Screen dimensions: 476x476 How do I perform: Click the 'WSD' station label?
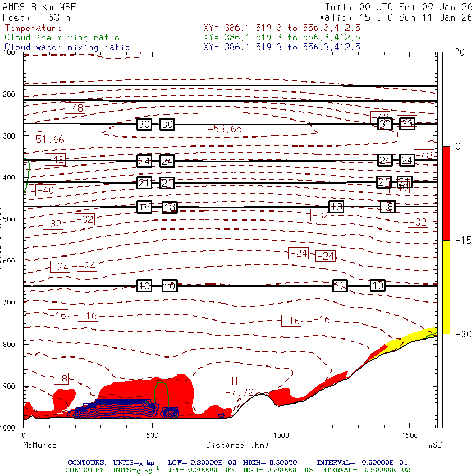coord(435,445)
